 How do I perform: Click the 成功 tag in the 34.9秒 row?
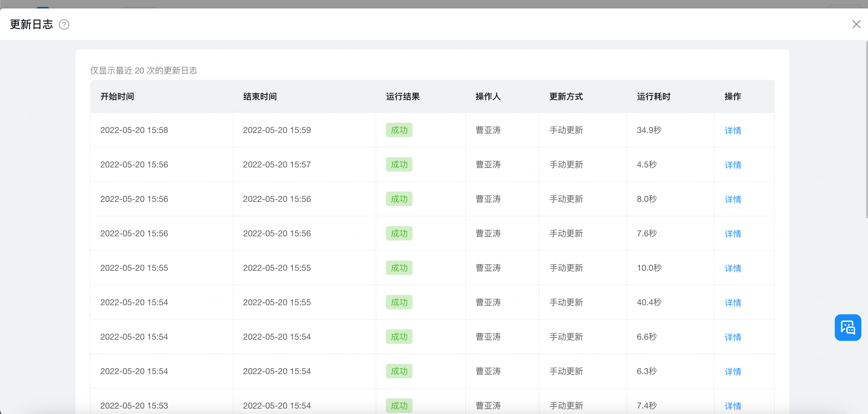tap(399, 130)
